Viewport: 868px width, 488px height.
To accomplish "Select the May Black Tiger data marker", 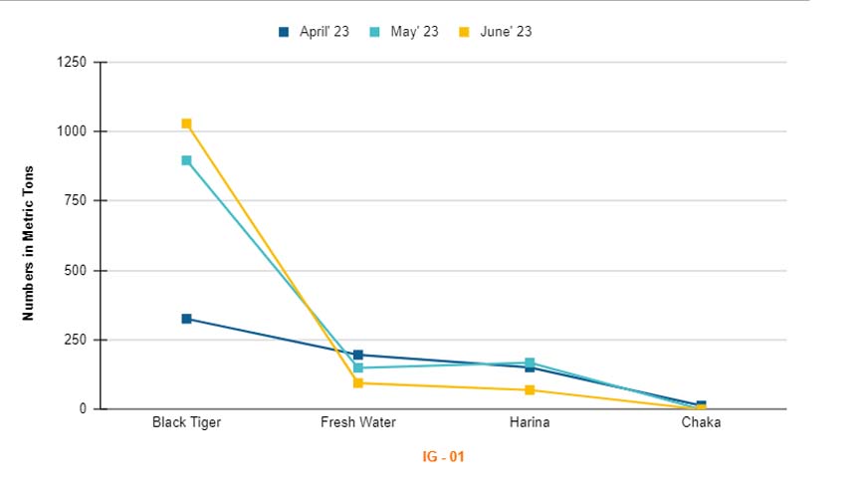I will 186,160.
